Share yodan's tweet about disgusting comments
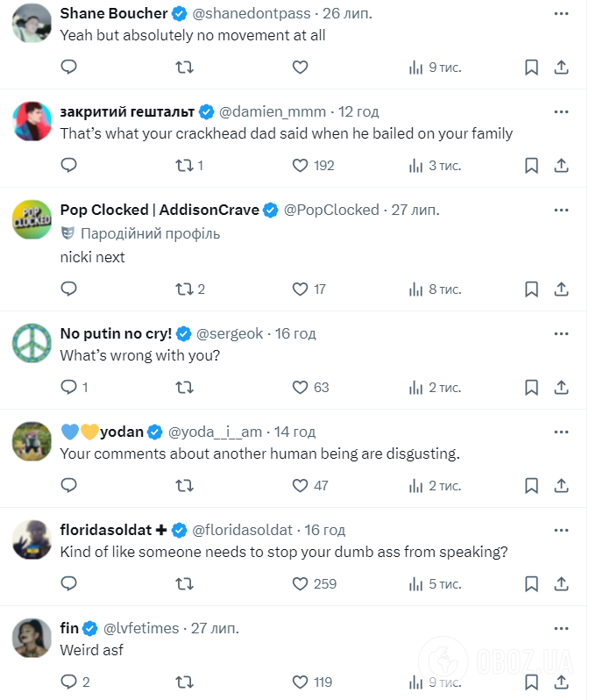The width and height of the screenshot is (589, 700). click(x=561, y=485)
